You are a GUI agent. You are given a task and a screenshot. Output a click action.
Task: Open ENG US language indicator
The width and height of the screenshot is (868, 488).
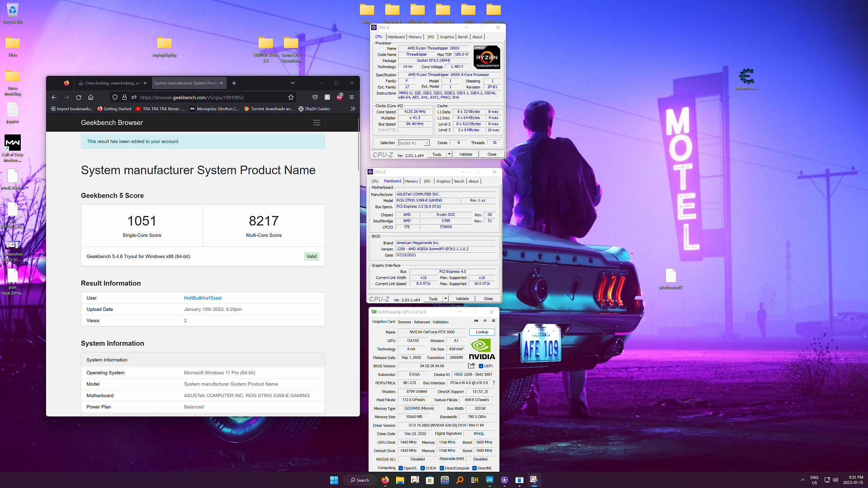pyautogui.click(x=814, y=480)
